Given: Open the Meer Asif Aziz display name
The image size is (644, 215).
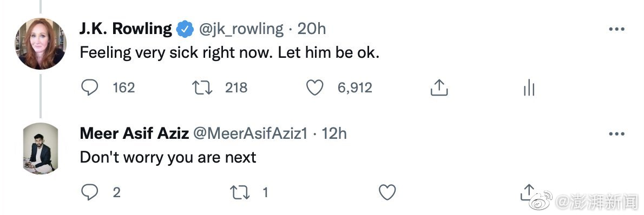Looking at the screenshot, I should [134, 133].
